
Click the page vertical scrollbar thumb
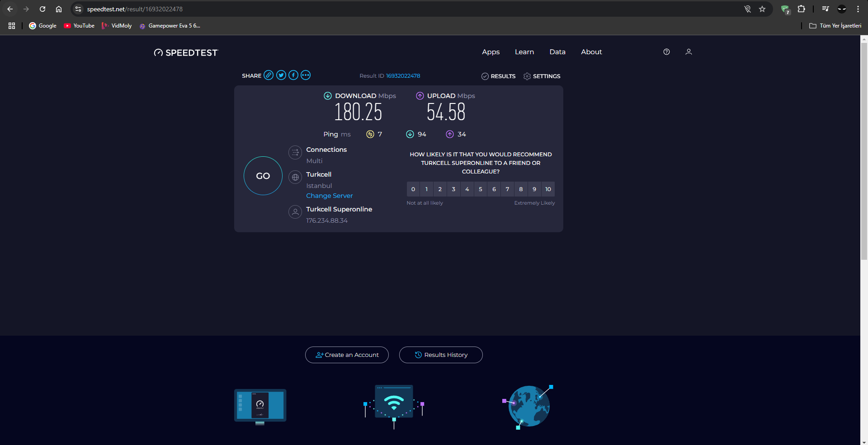click(864, 151)
